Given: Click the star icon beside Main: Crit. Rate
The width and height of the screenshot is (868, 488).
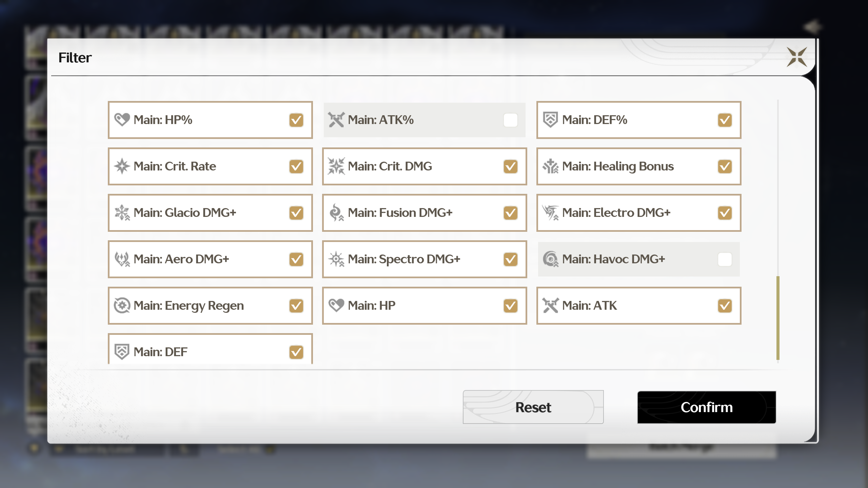Looking at the screenshot, I should tap(122, 166).
